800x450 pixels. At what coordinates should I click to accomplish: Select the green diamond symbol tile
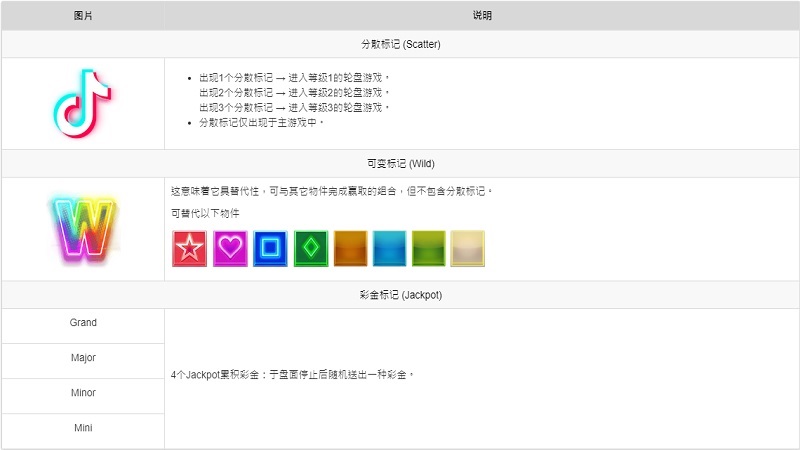point(311,248)
